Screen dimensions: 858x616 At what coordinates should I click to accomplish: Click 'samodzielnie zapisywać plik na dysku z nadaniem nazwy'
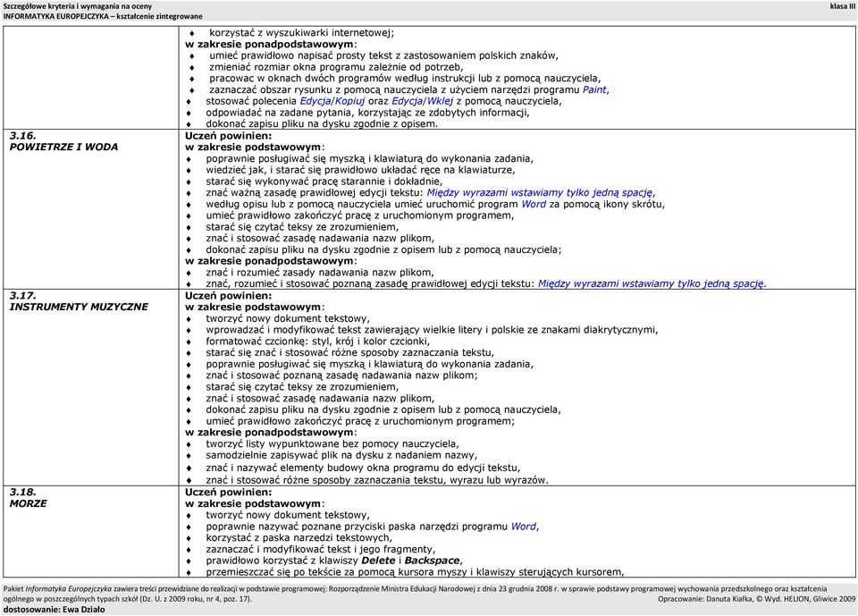pos(341,456)
